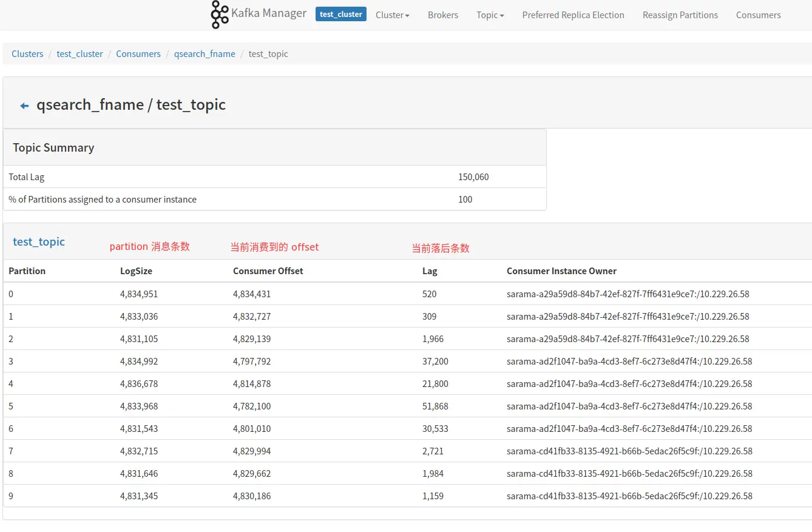This screenshot has height=532, width=812.
Task: Open Preferred Replica Election page
Action: pos(573,15)
